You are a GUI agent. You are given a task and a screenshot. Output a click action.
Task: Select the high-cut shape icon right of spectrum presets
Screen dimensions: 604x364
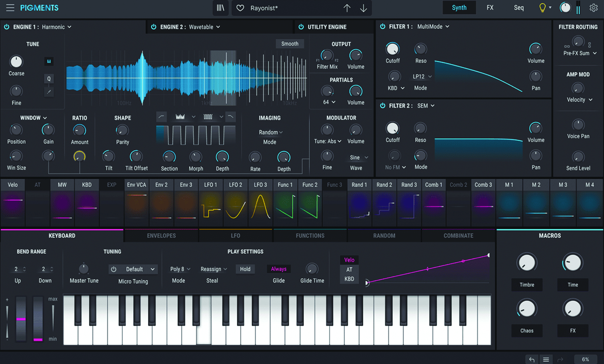click(230, 117)
